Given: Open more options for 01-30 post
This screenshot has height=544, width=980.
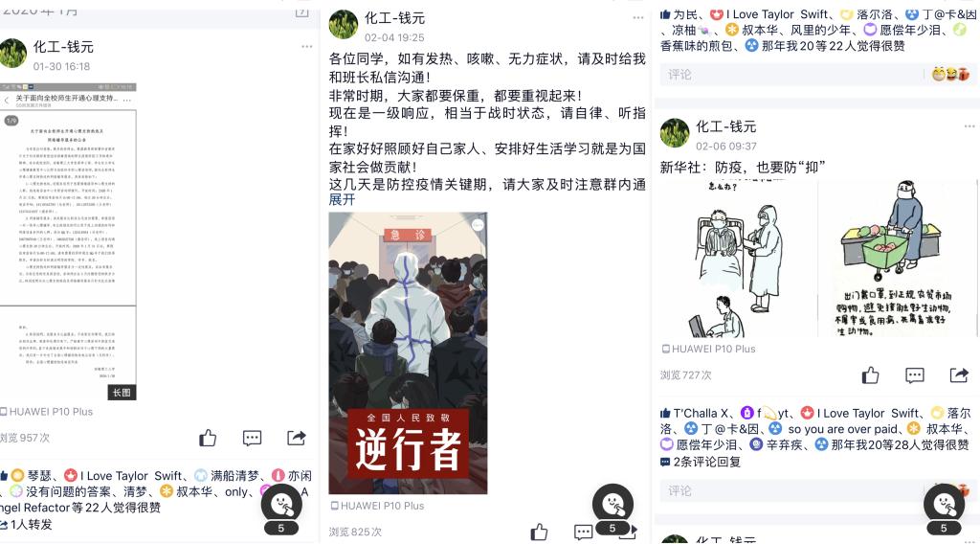Looking at the screenshot, I should coord(307,47).
